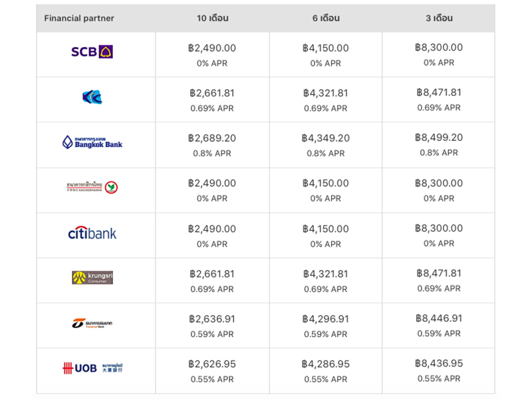Select UOB 3-month ฿8,436.95 price
The width and height of the screenshot is (532, 399).
tap(439, 363)
